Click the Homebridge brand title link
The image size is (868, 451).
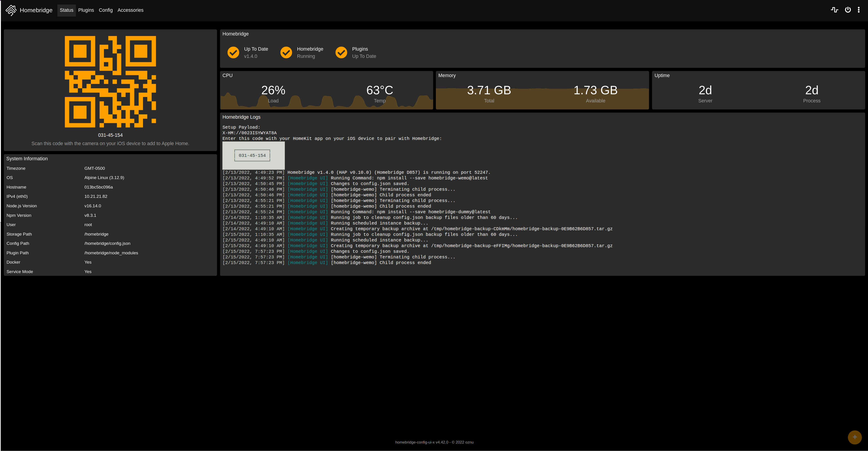pos(36,10)
